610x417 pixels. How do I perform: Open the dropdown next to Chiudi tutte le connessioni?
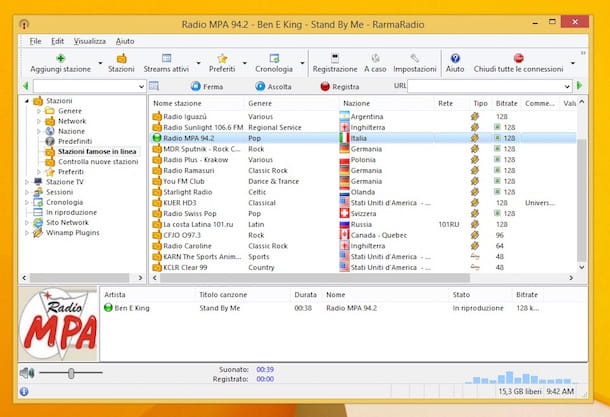click(x=573, y=63)
